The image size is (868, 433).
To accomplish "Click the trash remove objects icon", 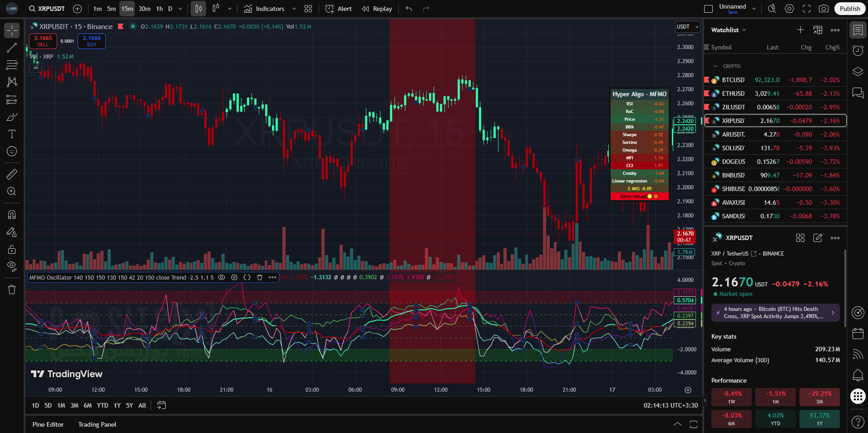I will pos(12,290).
